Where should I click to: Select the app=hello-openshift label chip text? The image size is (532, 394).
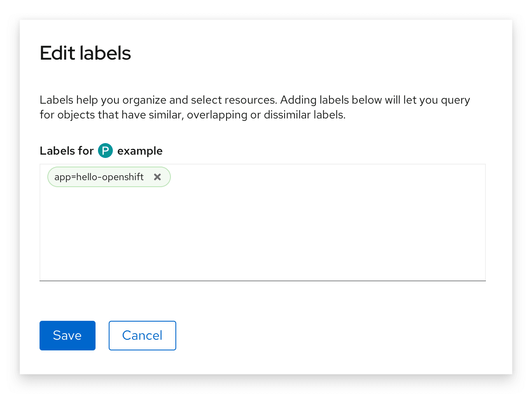coord(99,177)
